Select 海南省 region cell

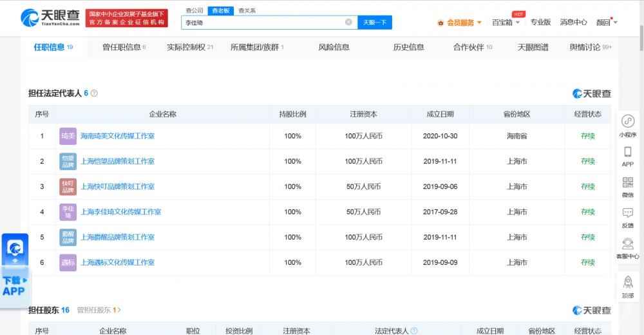click(516, 136)
